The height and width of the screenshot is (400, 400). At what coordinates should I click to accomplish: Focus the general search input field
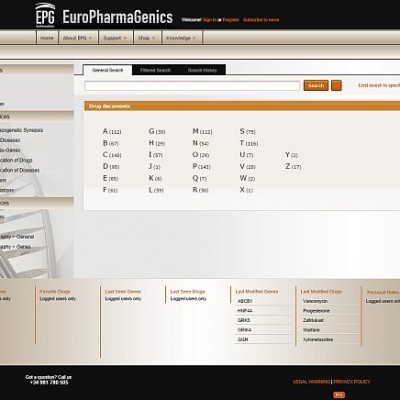[x=192, y=86]
